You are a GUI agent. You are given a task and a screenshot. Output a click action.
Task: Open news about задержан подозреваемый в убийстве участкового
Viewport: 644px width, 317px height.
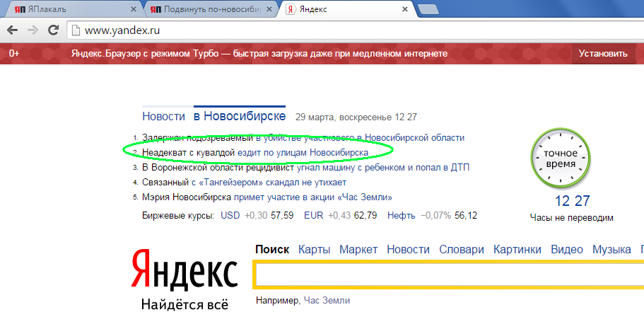pyautogui.click(x=303, y=138)
